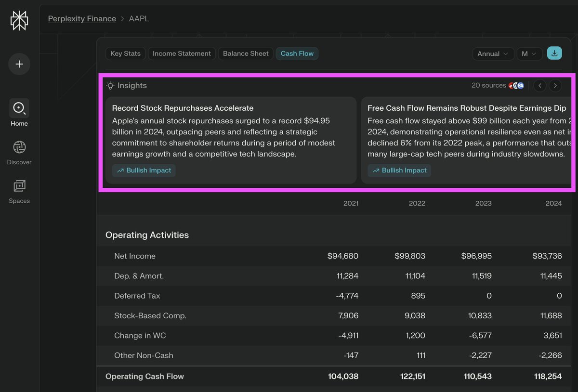Open Free Cash Flow Remains Robust card
578x392 pixels.
467,140
